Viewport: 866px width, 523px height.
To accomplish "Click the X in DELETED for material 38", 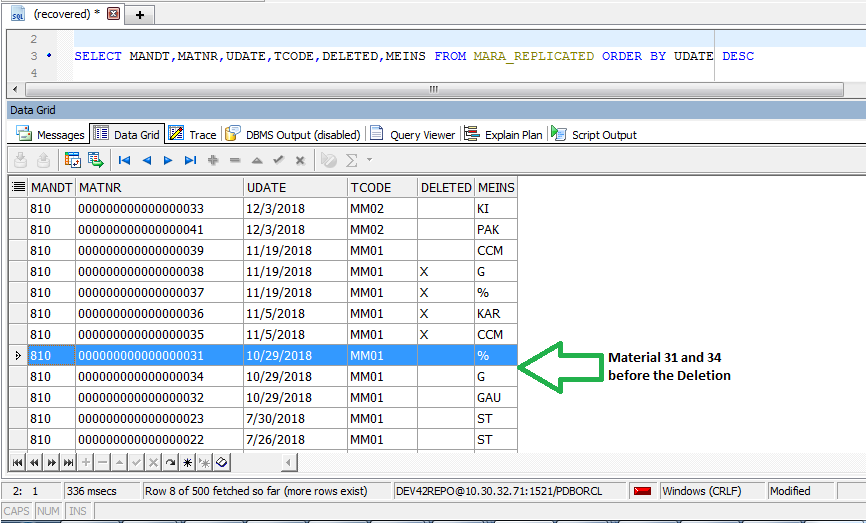I will 424,271.
